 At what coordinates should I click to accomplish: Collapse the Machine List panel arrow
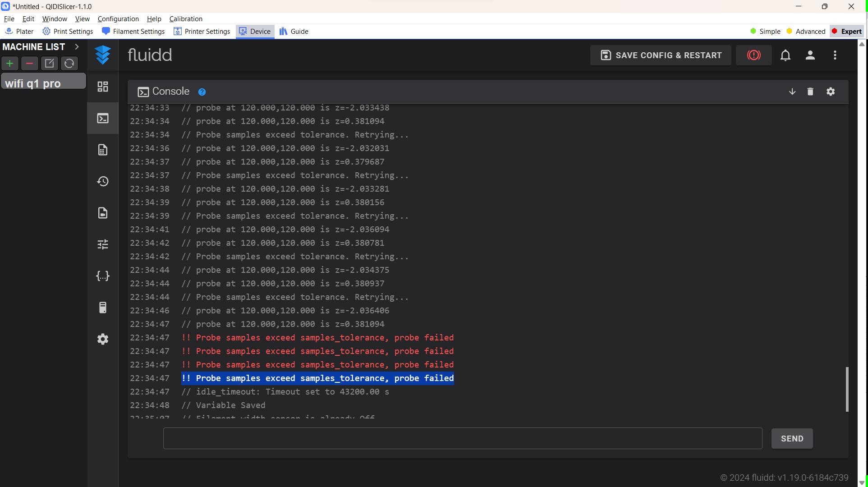tap(77, 46)
